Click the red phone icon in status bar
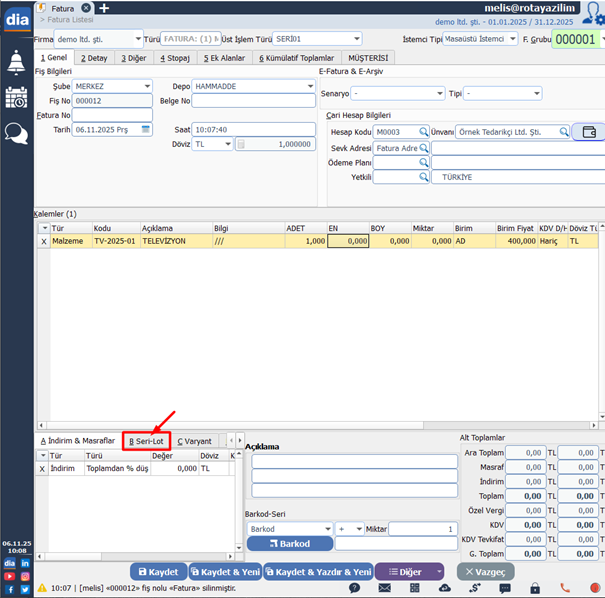 (565, 589)
